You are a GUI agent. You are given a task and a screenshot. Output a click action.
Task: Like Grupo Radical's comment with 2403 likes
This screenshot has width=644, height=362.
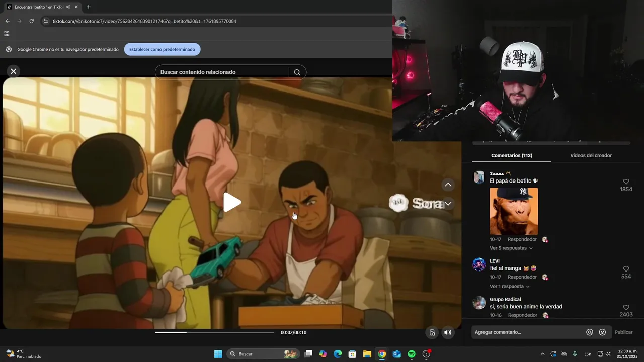pyautogui.click(x=626, y=307)
